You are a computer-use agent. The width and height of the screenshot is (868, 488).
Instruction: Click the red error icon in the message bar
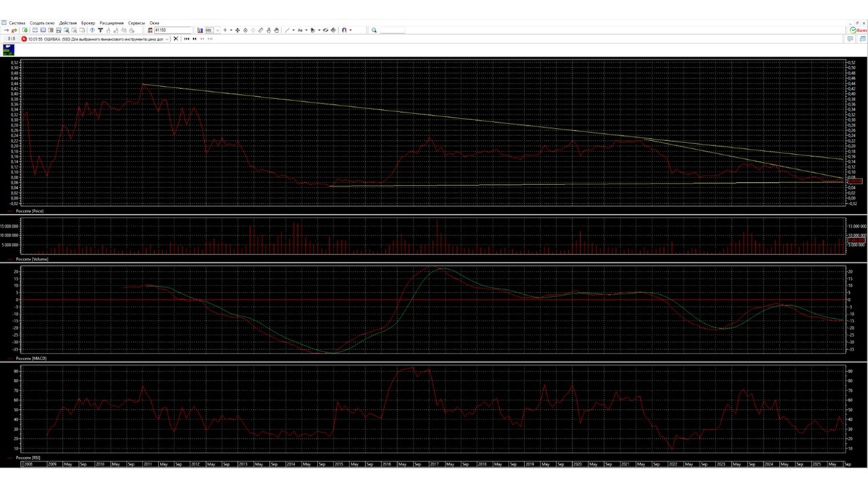pos(24,39)
